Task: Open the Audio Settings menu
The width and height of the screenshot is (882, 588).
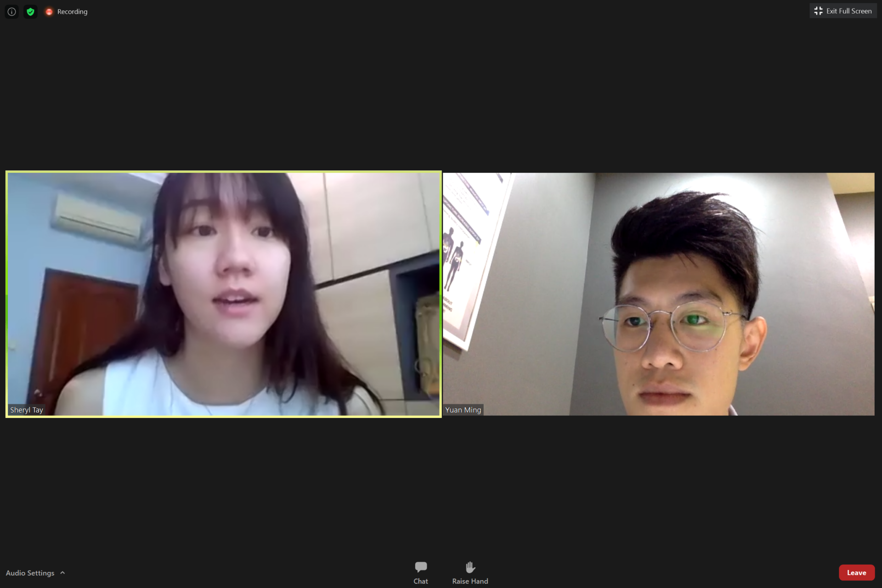Action: 30,573
